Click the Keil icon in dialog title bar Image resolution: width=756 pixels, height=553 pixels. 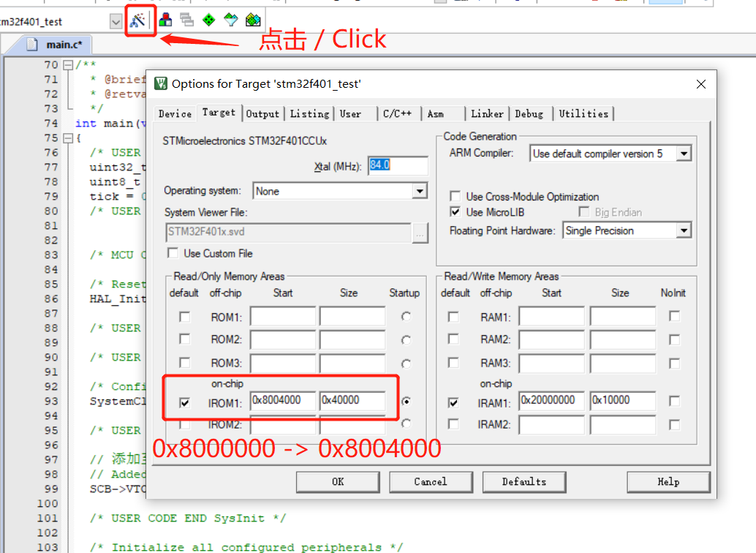pos(161,83)
